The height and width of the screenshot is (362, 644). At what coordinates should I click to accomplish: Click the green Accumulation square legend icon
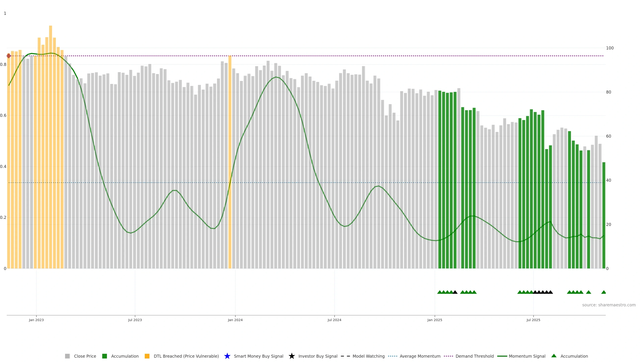[104, 356]
